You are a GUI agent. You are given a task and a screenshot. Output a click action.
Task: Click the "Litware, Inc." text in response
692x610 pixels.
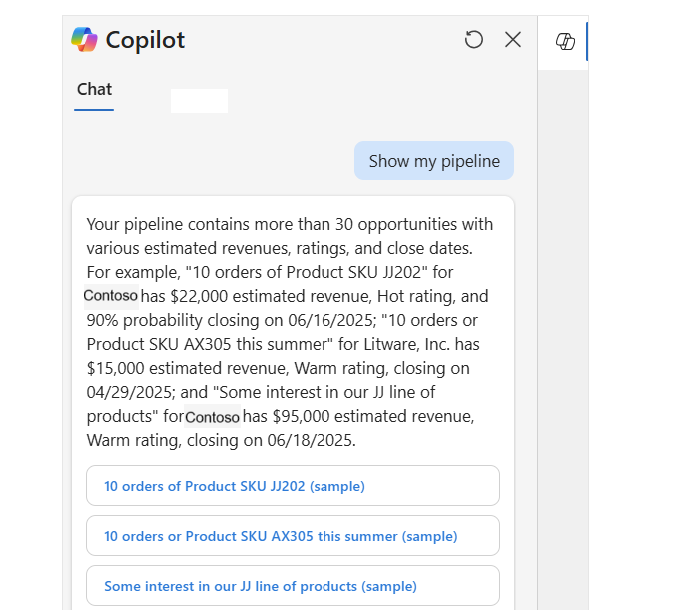coord(407,344)
